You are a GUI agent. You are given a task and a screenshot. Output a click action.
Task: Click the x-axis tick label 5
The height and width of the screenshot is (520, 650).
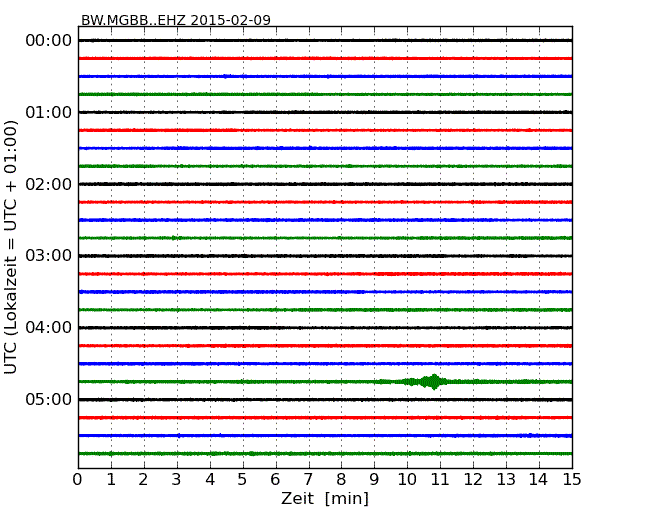click(x=243, y=480)
